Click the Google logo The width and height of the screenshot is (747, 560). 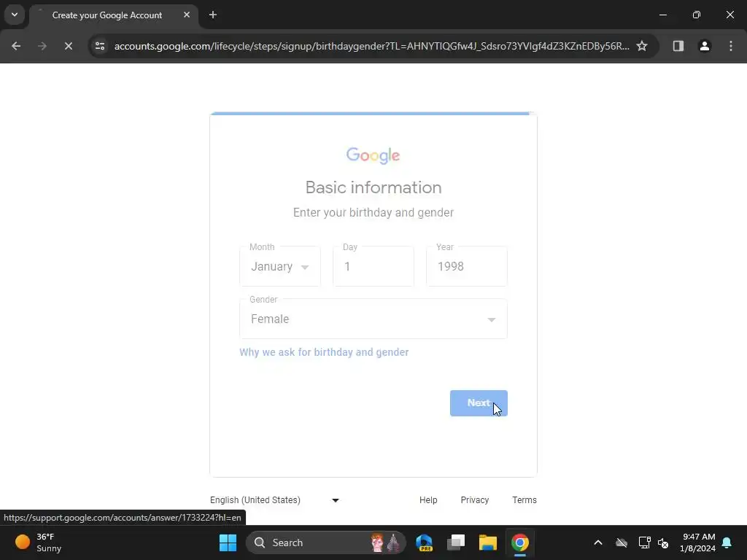tap(373, 155)
